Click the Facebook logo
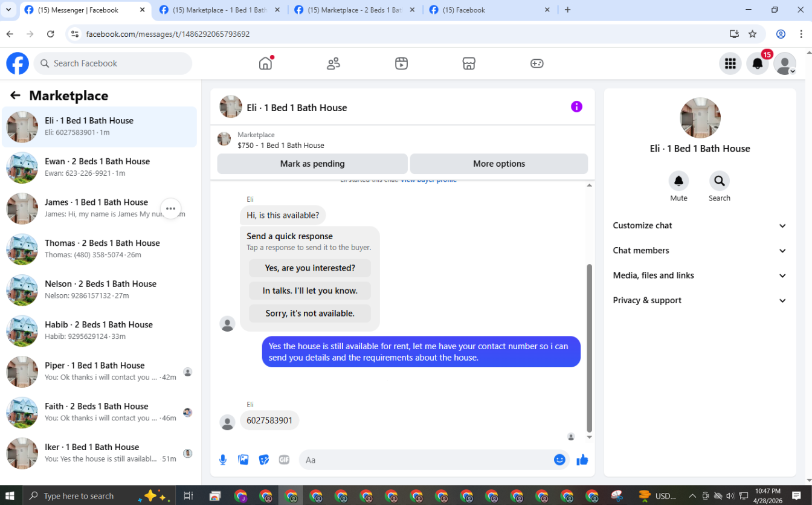The height and width of the screenshot is (505, 812). pyautogui.click(x=18, y=63)
